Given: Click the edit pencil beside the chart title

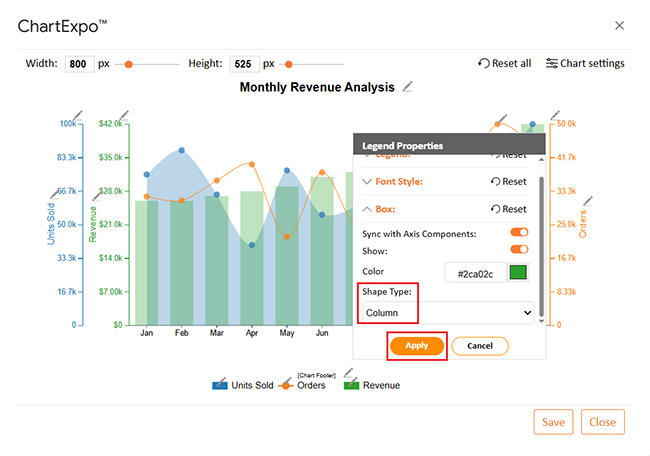Looking at the screenshot, I should pyautogui.click(x=407, y=88).
